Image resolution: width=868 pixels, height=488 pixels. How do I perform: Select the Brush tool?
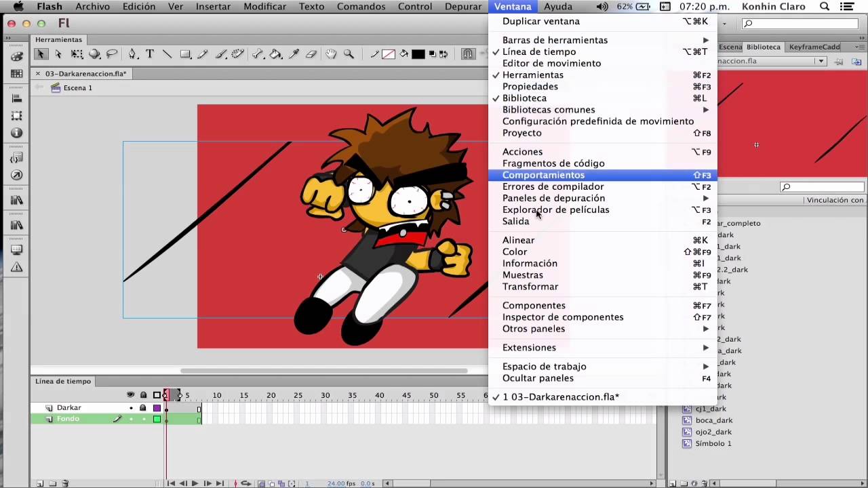point(220,54)
